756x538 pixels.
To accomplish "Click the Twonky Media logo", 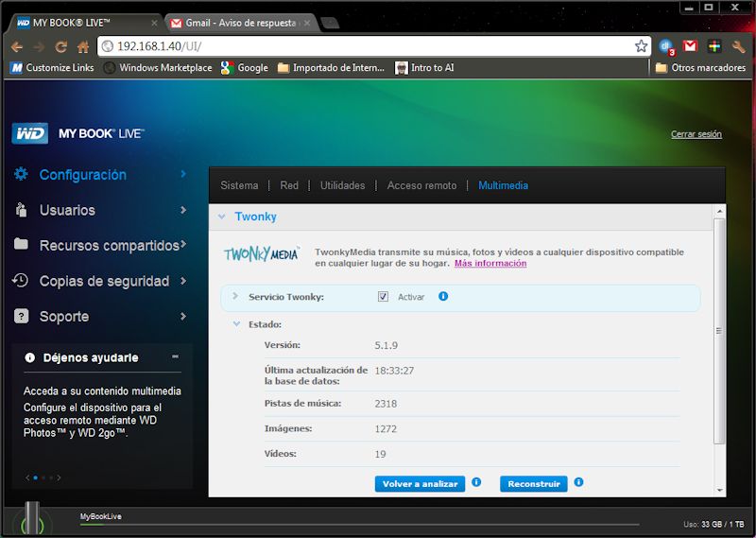I will click(x=262, y=252).
